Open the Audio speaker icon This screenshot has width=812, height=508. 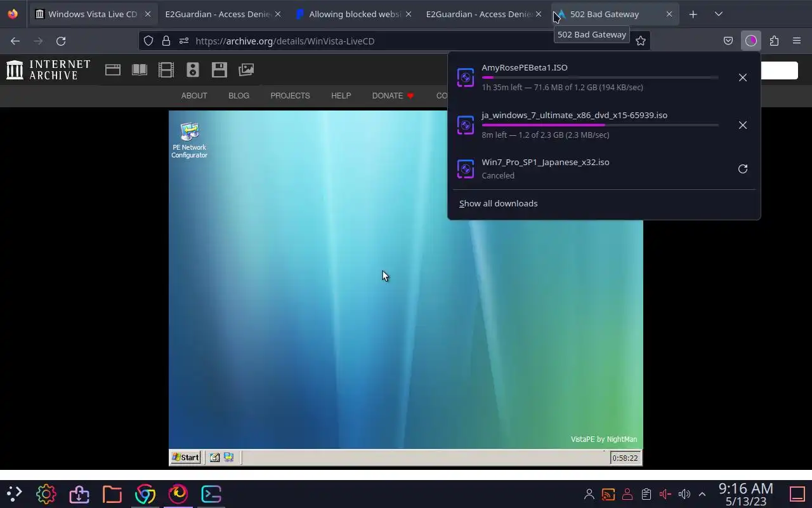193,70
